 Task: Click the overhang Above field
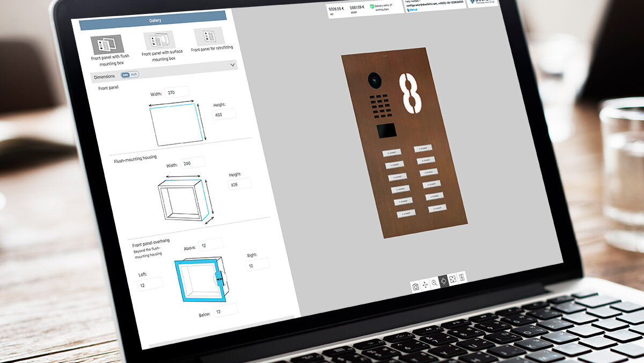click(210, 245)
